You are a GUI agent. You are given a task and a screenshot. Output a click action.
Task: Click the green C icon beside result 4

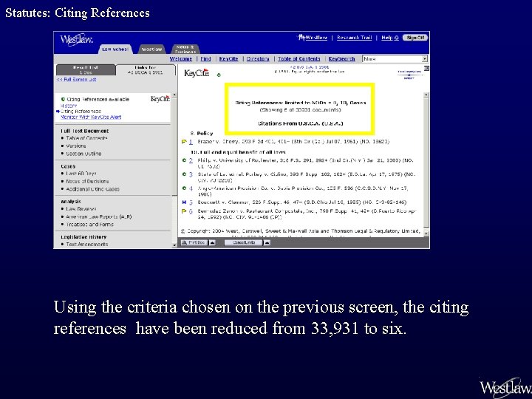tap(184, 188)
